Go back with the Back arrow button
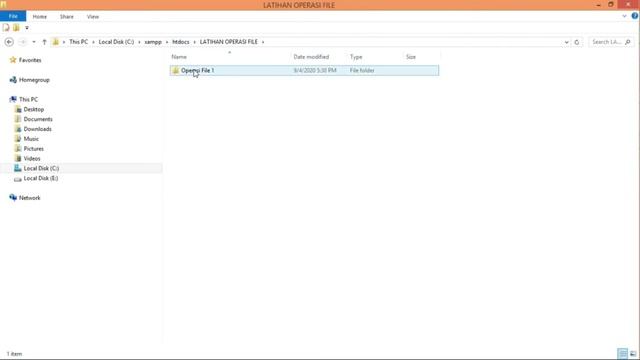 (9, 42)
